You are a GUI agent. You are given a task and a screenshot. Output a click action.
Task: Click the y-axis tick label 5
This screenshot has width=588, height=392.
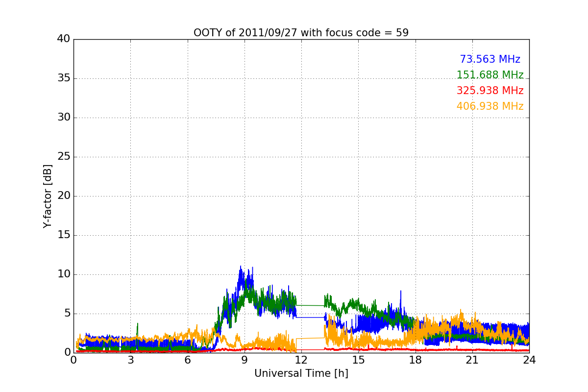tap(67, 314)
